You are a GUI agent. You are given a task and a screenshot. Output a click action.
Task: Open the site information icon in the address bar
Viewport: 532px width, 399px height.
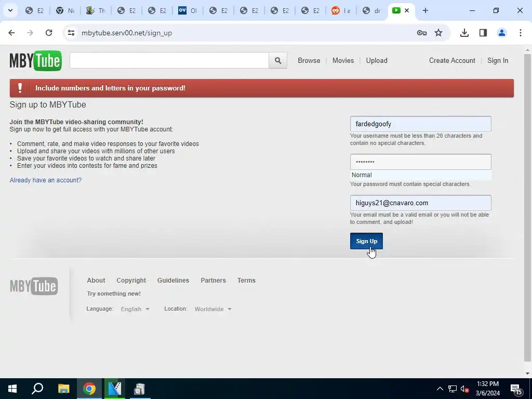click(71, 33)
